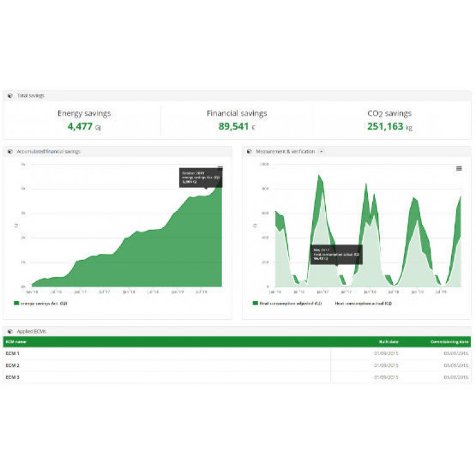Click the Accumulated financial savings panel icon
Viewport: 476px width, 476px height.
10,151
